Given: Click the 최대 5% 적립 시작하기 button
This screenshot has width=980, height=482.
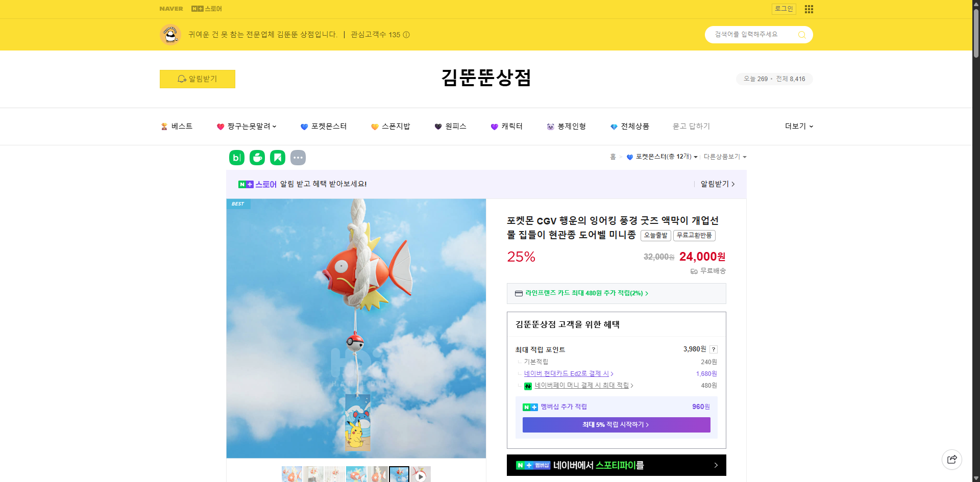Looking at the screenshot, I should point(616,424).
